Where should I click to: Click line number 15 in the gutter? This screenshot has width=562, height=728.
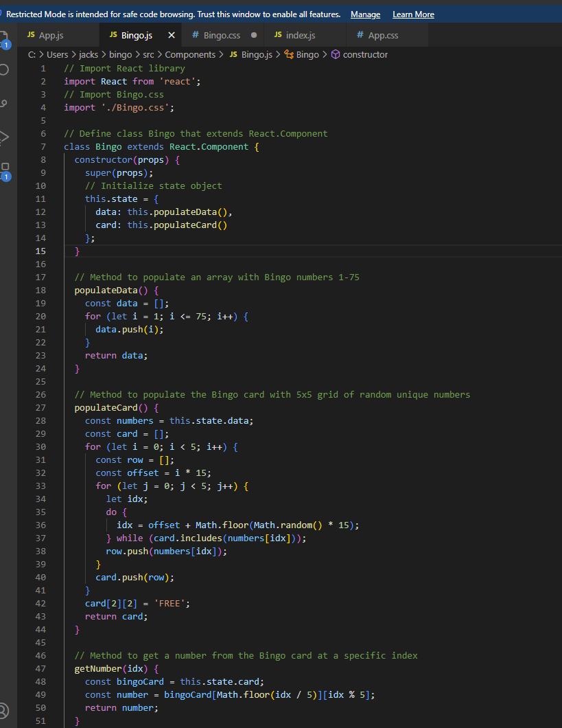pos(40,251)
